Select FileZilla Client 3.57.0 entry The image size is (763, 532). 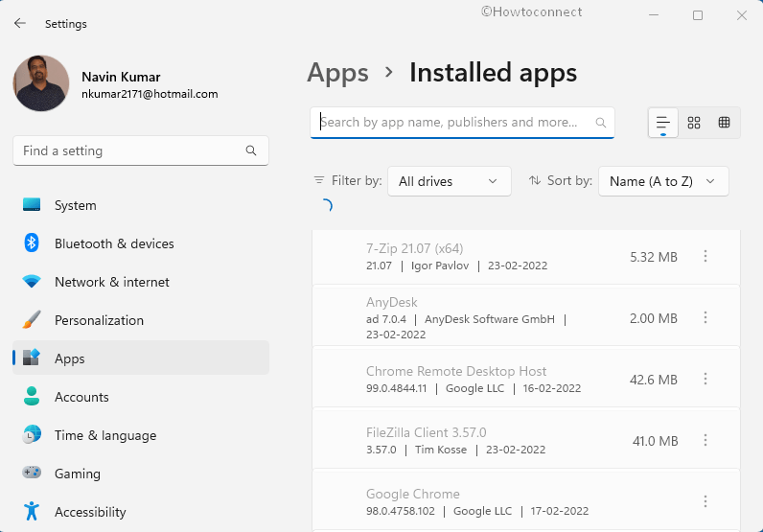click(x=526, y=439)
